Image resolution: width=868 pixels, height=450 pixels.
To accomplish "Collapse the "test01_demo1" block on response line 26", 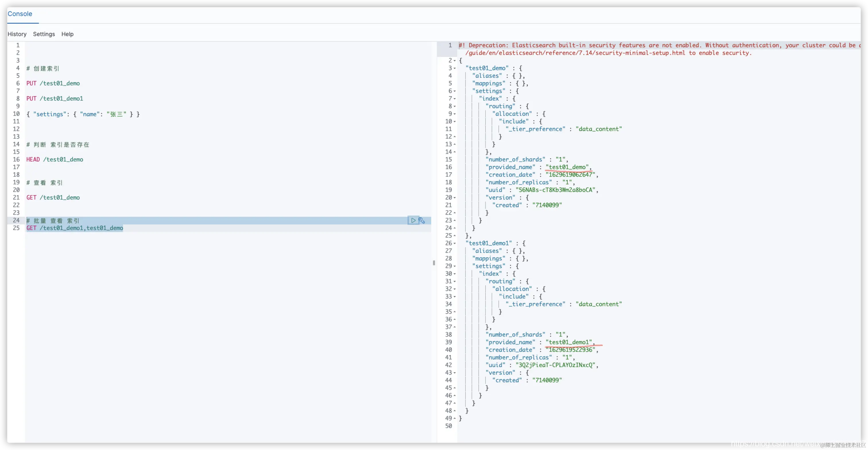I will pos(455,244).
